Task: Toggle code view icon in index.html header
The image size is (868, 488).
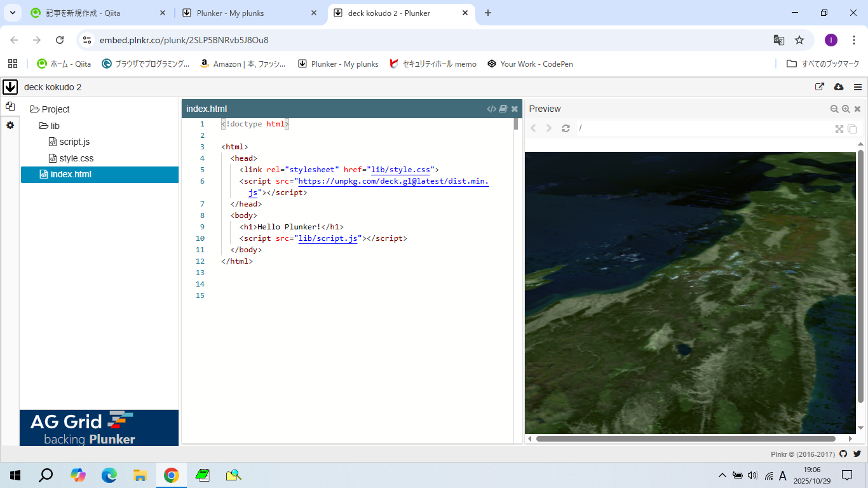Action: (x=491, y=109)
